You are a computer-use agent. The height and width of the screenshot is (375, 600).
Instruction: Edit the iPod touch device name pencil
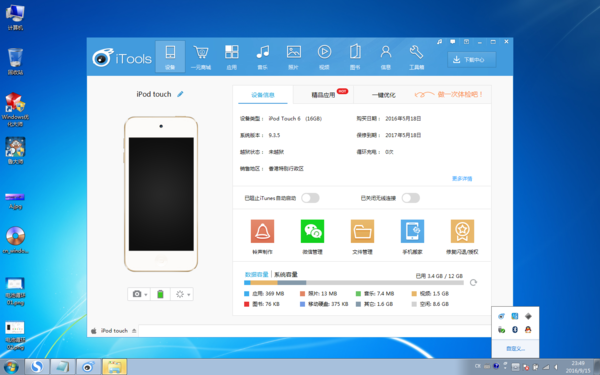pos(180,94)
